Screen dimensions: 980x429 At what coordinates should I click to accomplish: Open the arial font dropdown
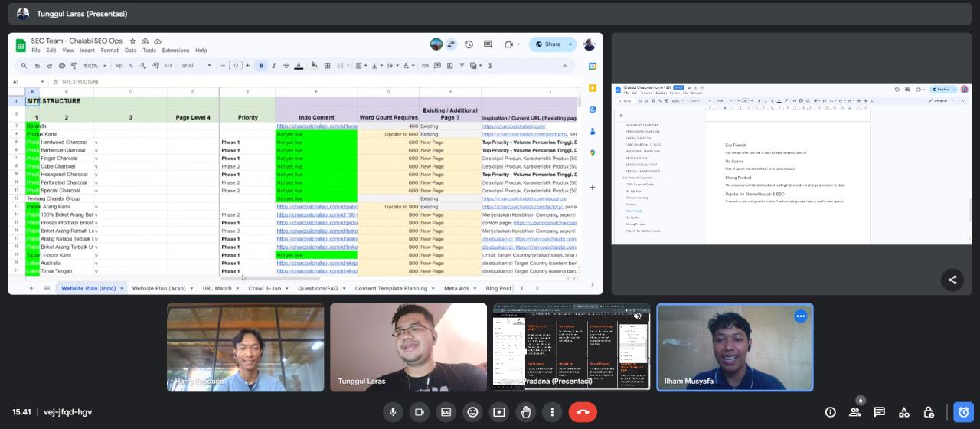point(198,66)
